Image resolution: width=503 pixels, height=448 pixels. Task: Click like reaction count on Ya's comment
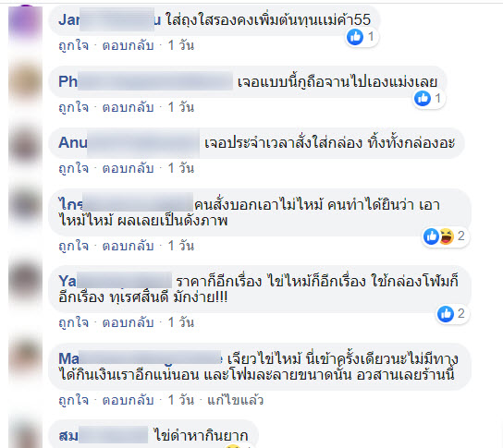point(461,313)
